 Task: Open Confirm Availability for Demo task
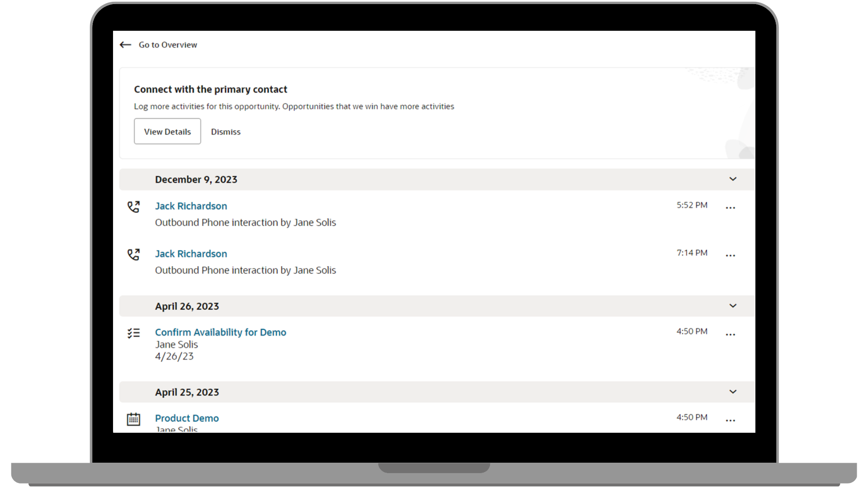pyautogui.click(x=220, y=332)
